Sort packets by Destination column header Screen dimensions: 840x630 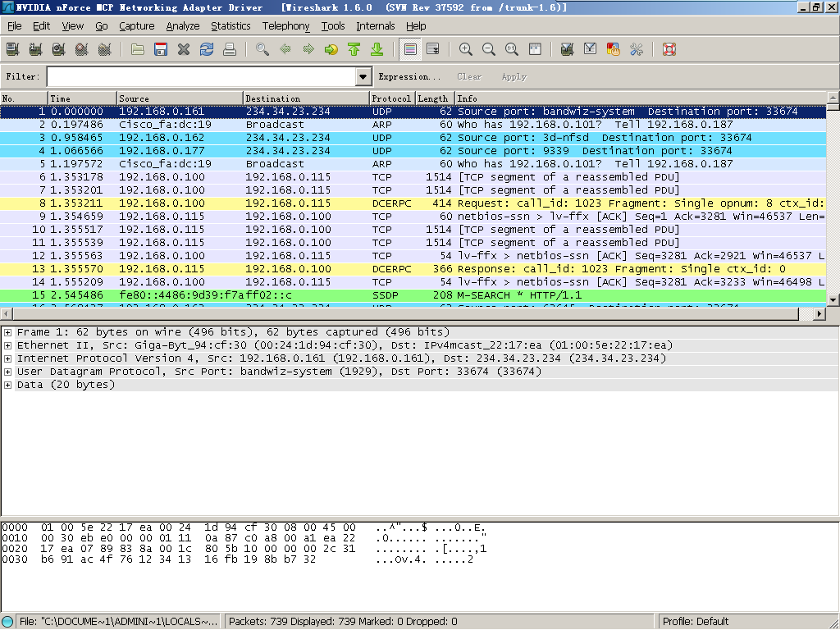pyautogui.click(x=307, y=98)
